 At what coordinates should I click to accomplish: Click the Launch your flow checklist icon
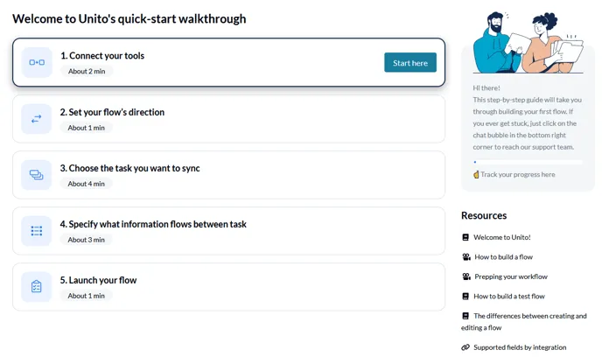tap(37, 287)
